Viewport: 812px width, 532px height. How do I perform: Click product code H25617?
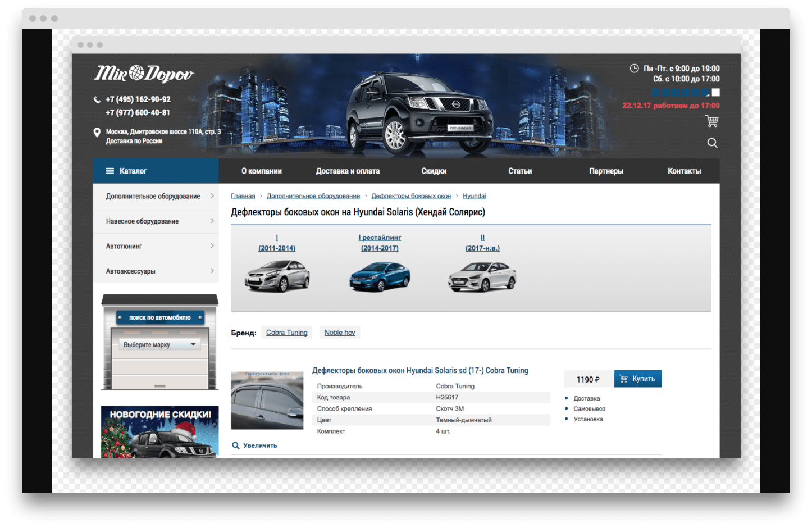447,397
